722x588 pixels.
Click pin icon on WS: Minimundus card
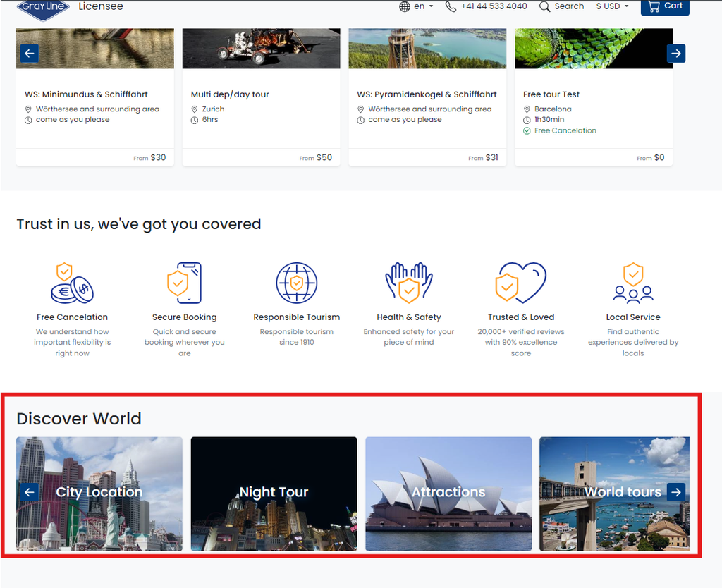[x=28, y=109]
